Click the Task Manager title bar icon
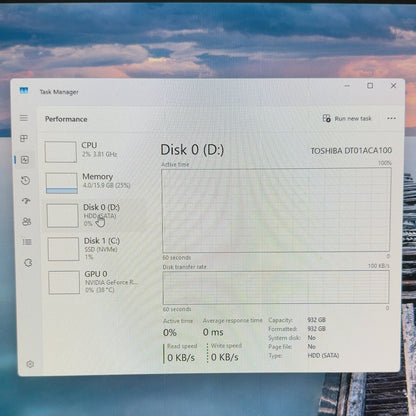Image resolution: width=416 pixels, height=416 pixels. coord(24,90)
